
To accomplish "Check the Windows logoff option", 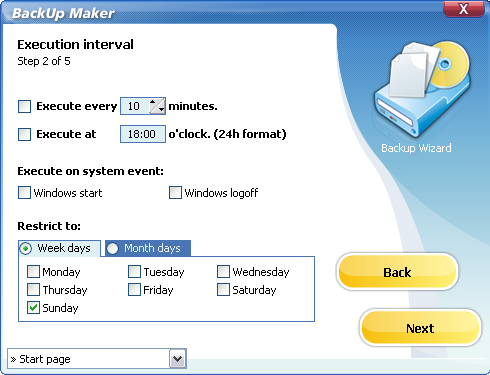I will (x=175, y=193).
